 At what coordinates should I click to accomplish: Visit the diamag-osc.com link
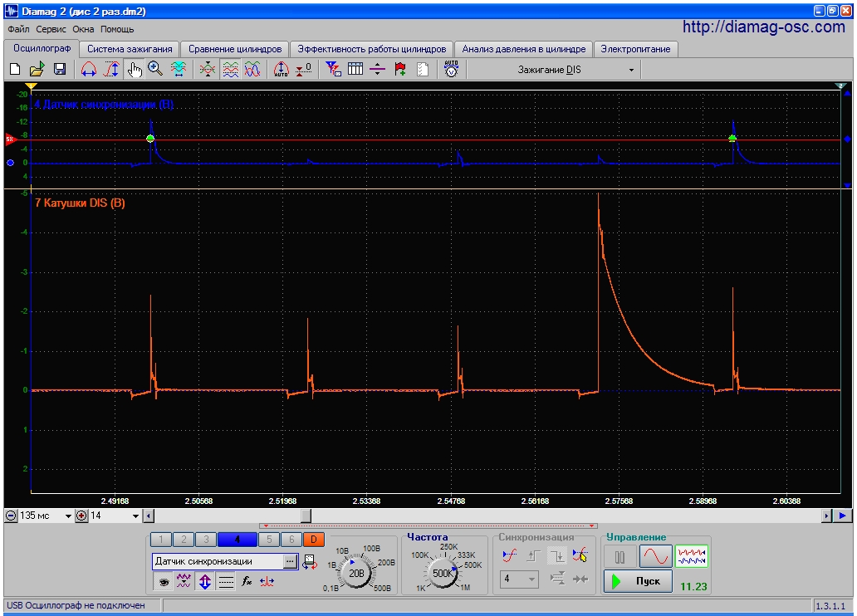pos(763,27)
